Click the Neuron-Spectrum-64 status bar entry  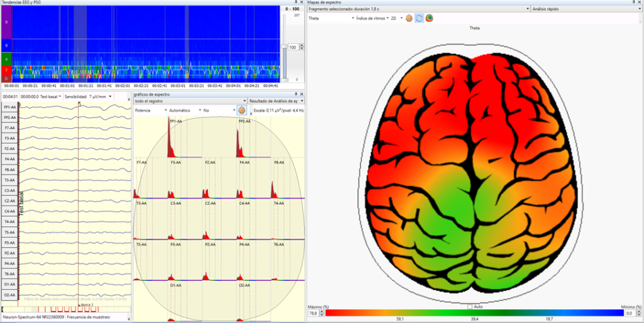[x=33, y=317]
